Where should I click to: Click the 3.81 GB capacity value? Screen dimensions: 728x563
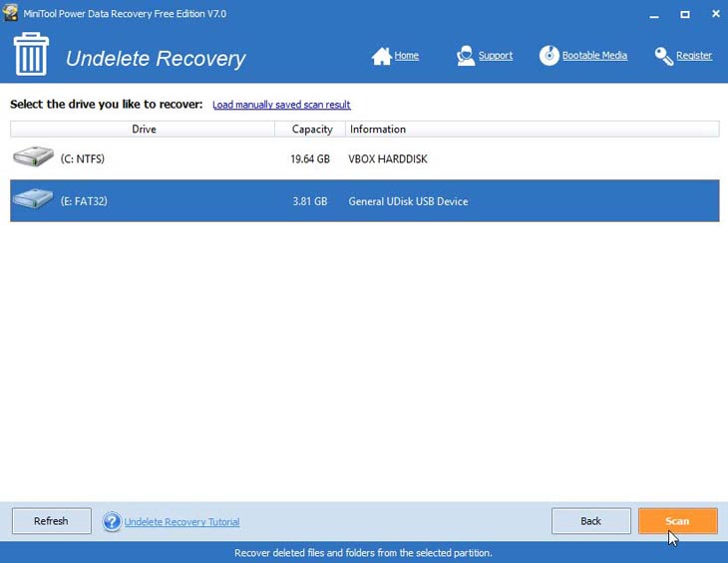310,201
